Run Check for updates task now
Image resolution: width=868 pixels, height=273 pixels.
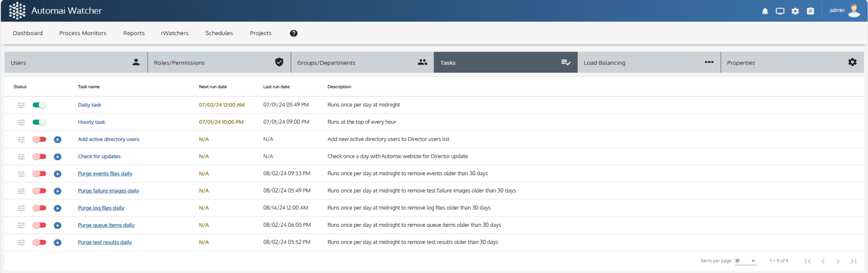coord(57,156)
